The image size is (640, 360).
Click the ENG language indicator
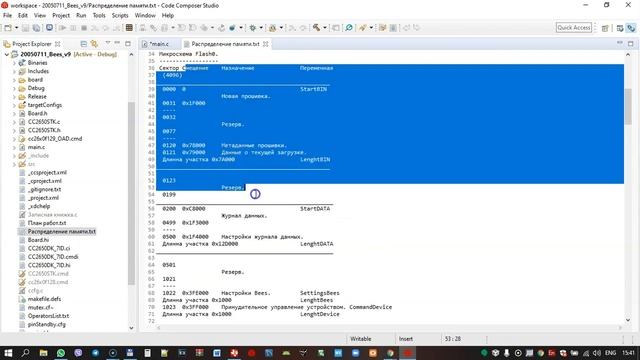610,353
